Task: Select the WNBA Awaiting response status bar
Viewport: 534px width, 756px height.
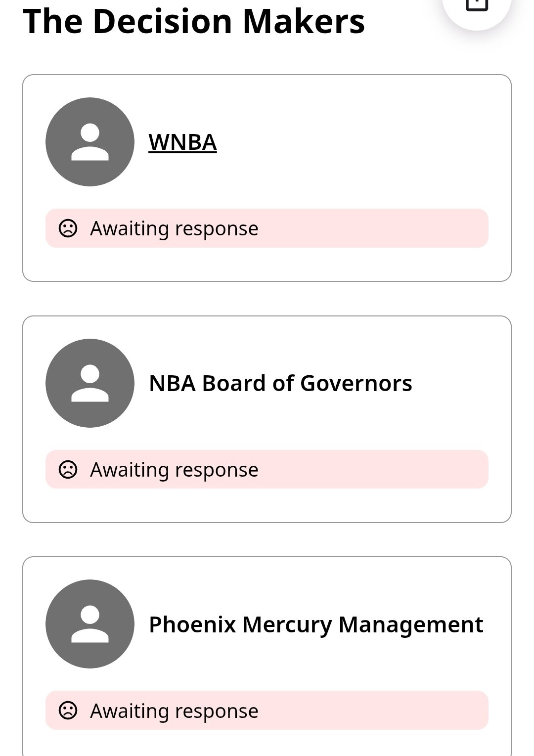Action: [267, 228]
